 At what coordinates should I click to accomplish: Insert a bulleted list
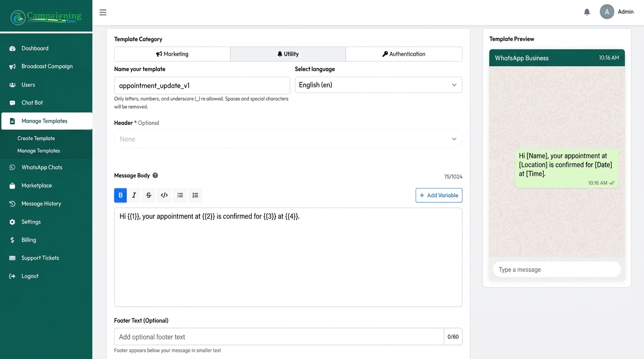(180, 195)
